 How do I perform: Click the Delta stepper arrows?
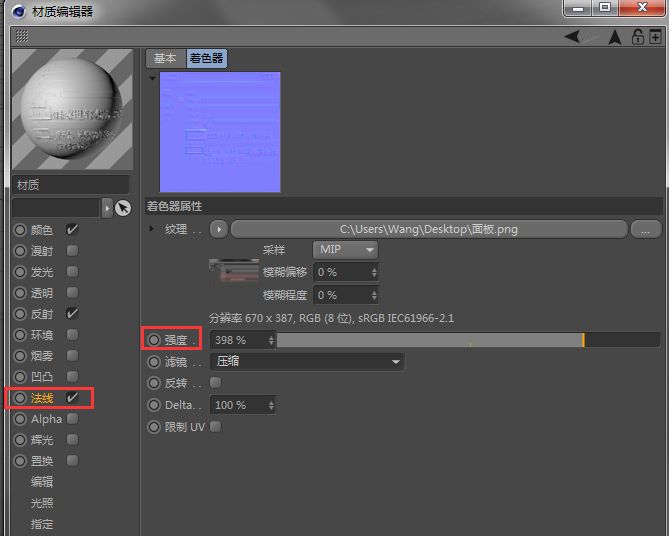pyautogui.click(x=271, y=405)
